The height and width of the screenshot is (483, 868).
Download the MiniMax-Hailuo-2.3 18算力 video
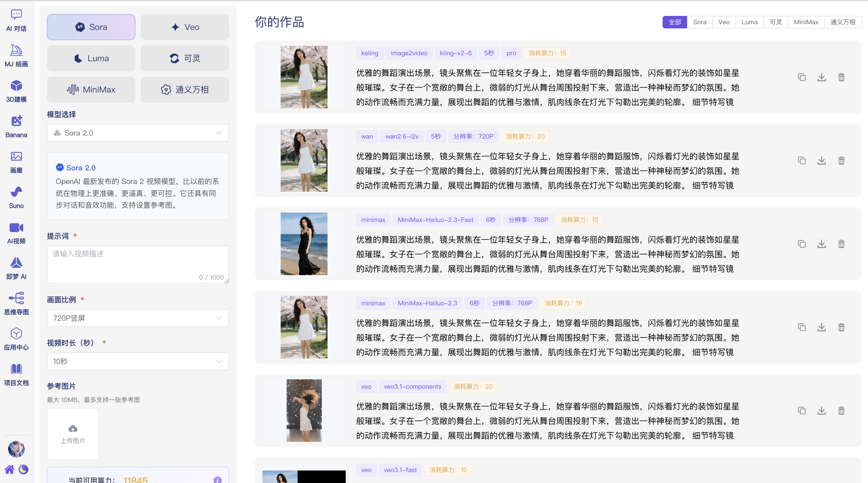pos(821,327)
